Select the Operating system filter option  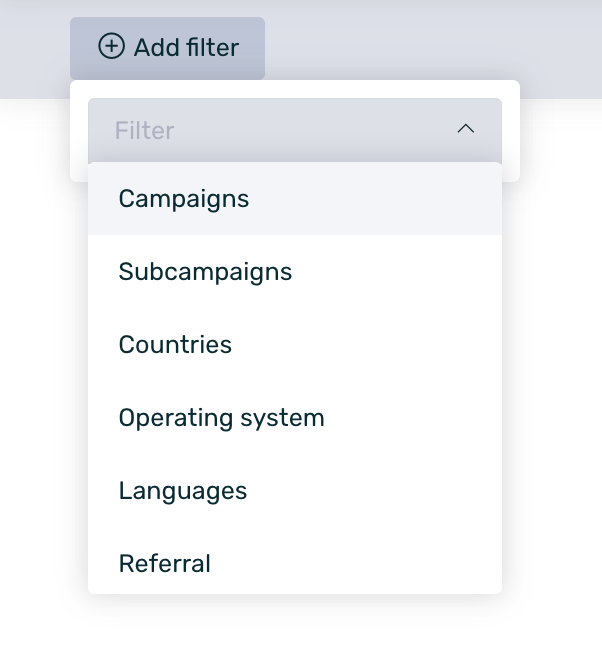(221, 418)
